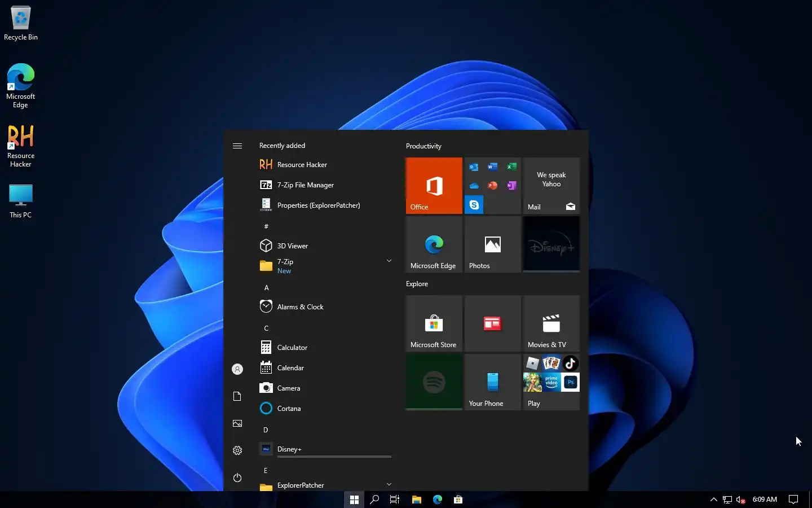Image resolution: width=812 pixels, height=508 pixels.
Task: Show hidden system tray icons
Action: (x=713, y=500)
